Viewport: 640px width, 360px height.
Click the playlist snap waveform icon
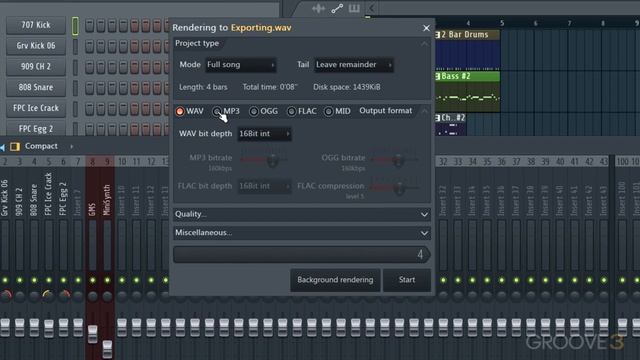point(318,8)
